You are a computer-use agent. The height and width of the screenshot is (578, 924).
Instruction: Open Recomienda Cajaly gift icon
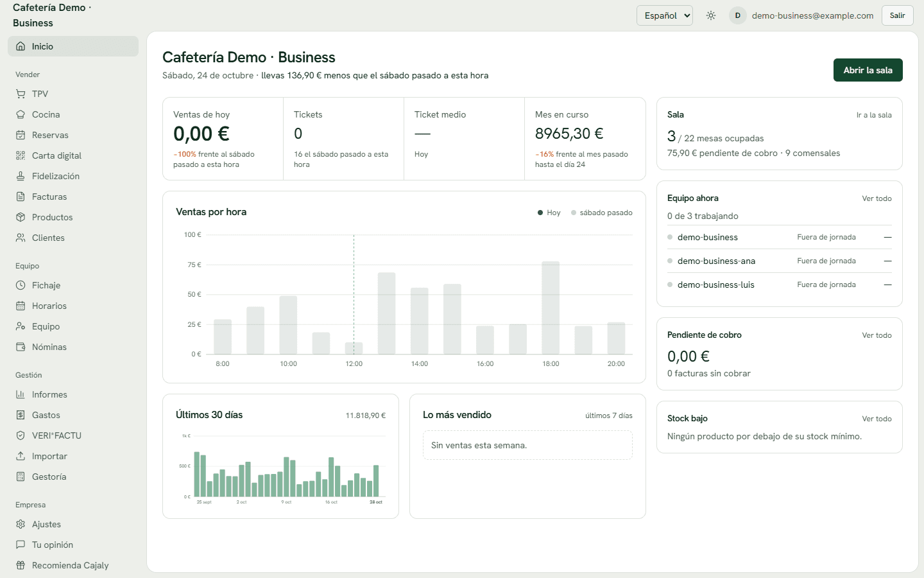click(21, 565)
